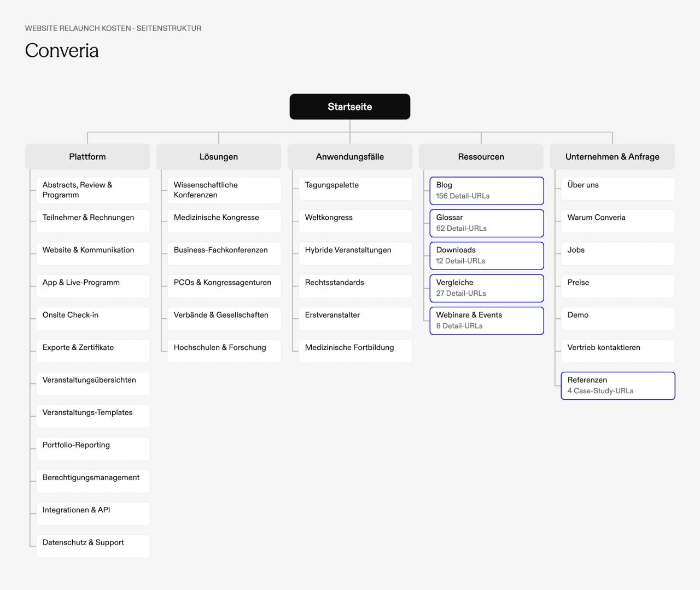Click Weltkongress node
Viewport: 700px width, 590px height.
pos(355,221)
